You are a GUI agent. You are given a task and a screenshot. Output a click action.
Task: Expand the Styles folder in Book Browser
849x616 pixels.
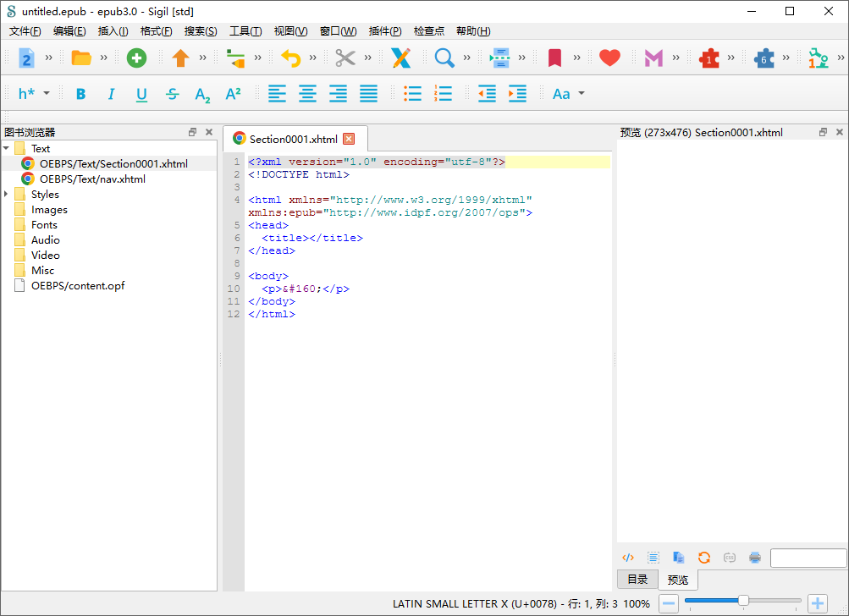click(x=7, y=195)
